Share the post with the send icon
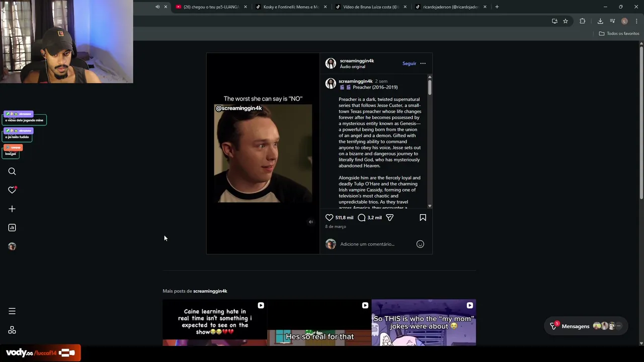The width and height of the screenshot is (644, 362). (x=389, y=218)
